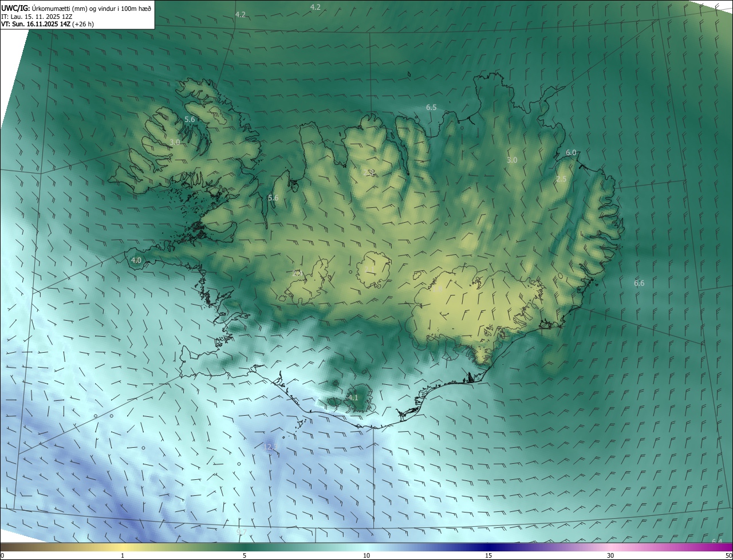
Task: Click the '1' tick on the color scale
Action: pyautogui.click(x=123, y=555)
